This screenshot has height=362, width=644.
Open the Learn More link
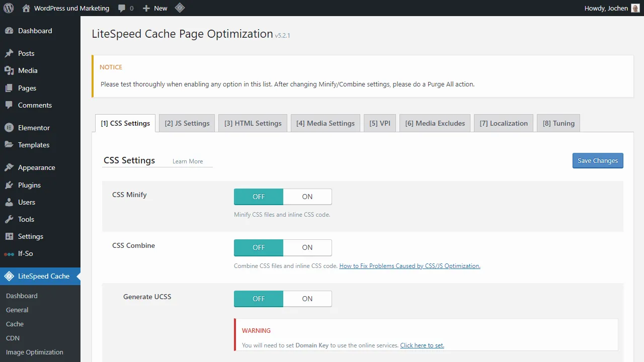188,161
